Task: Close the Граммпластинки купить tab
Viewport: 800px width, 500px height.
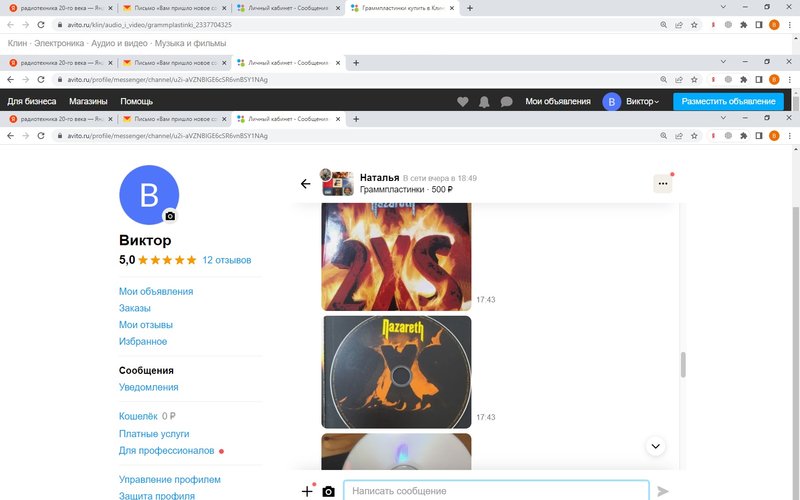Action: 452,8
